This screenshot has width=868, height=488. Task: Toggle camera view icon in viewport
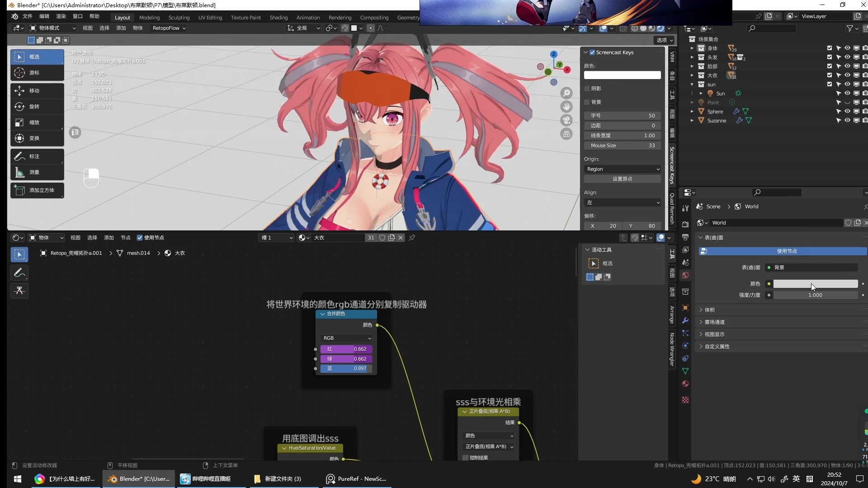(x=566, y=120)
